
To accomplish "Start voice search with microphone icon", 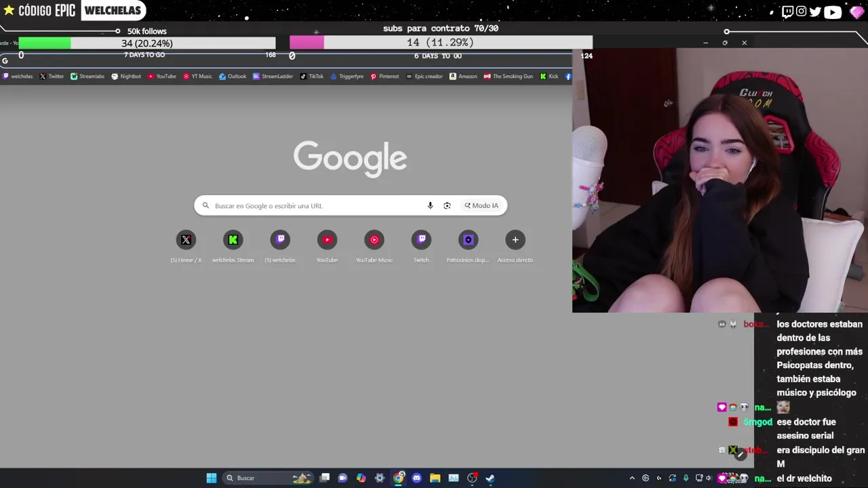I will (x=430, y=205).
